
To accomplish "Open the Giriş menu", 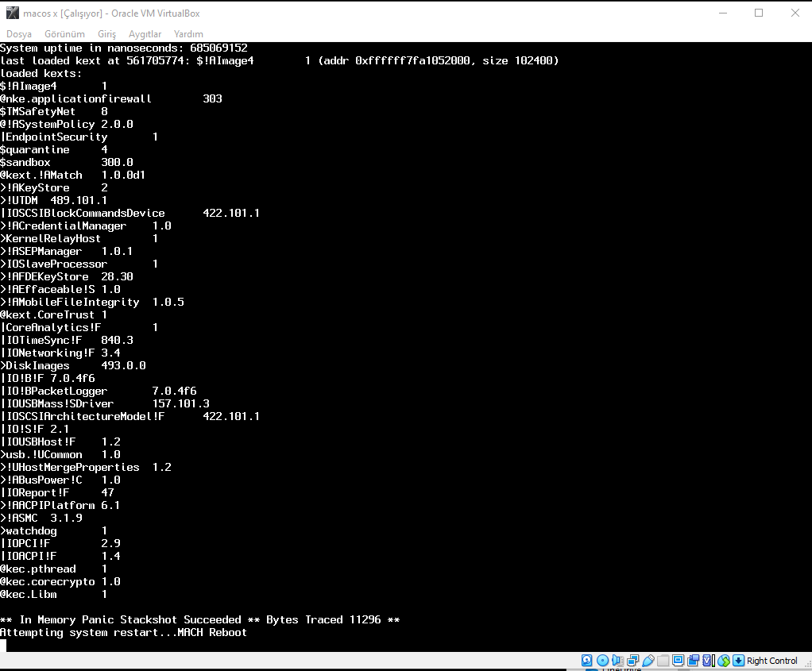I will tap(106, 34).
